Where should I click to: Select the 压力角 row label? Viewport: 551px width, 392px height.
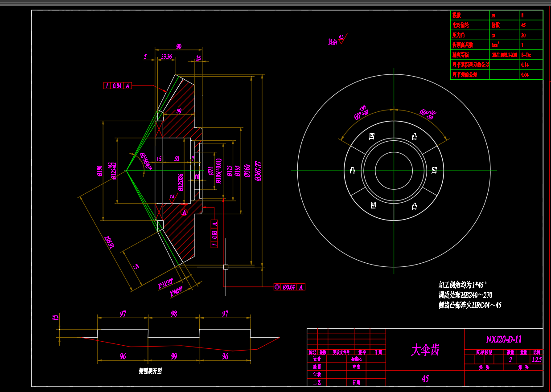459,35
